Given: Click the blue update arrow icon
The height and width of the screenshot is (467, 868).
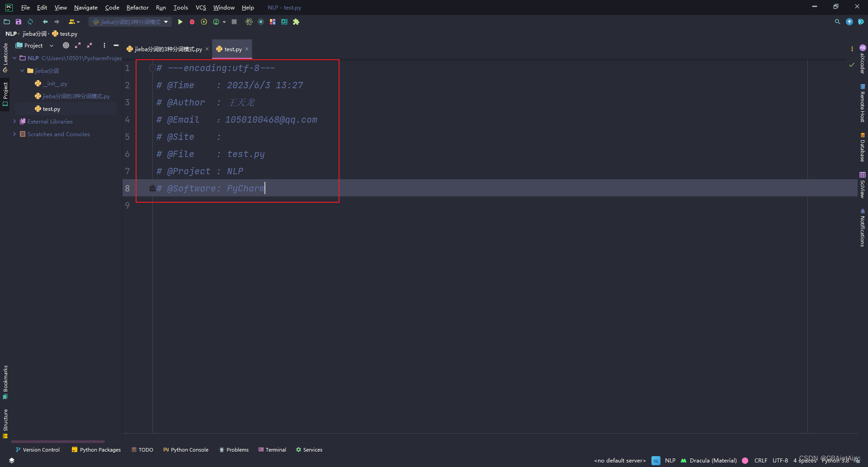Looking at the screenshot, I should 849,22.
